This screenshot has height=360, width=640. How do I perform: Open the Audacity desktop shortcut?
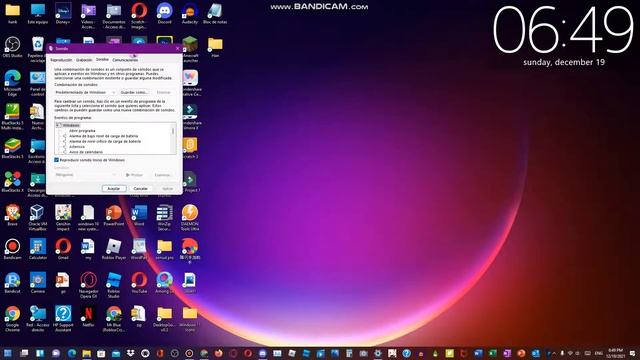[190, 13]
